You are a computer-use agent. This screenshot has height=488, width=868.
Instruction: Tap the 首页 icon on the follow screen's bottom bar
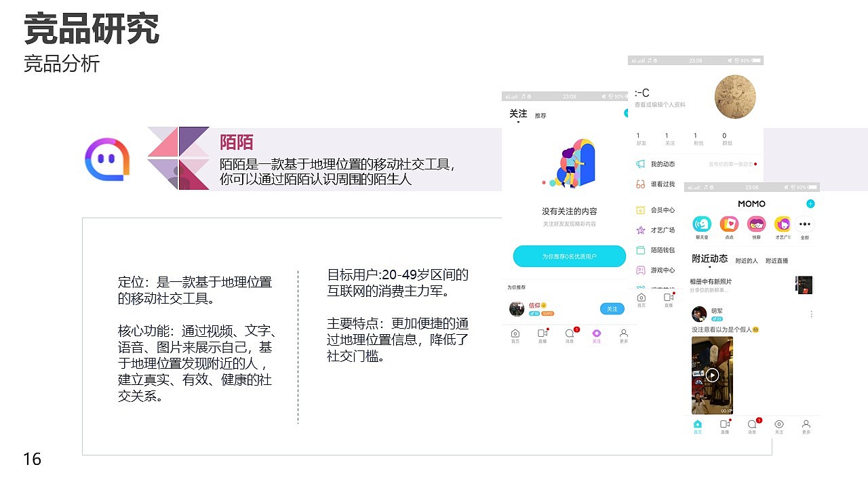(x=515, y=335)
